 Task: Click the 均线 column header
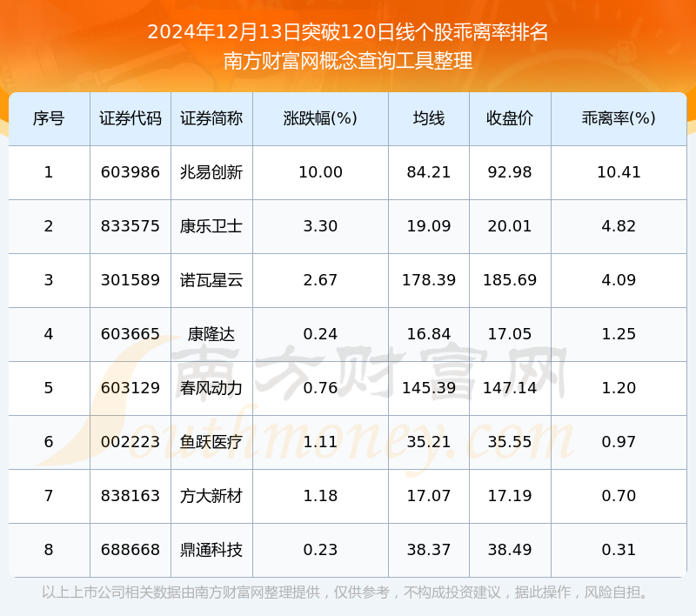[429, 118]
